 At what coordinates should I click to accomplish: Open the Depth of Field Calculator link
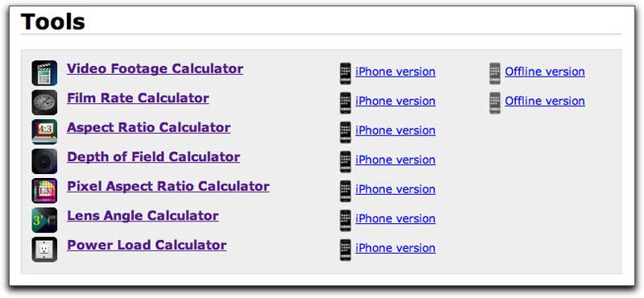tap(154, 157)
